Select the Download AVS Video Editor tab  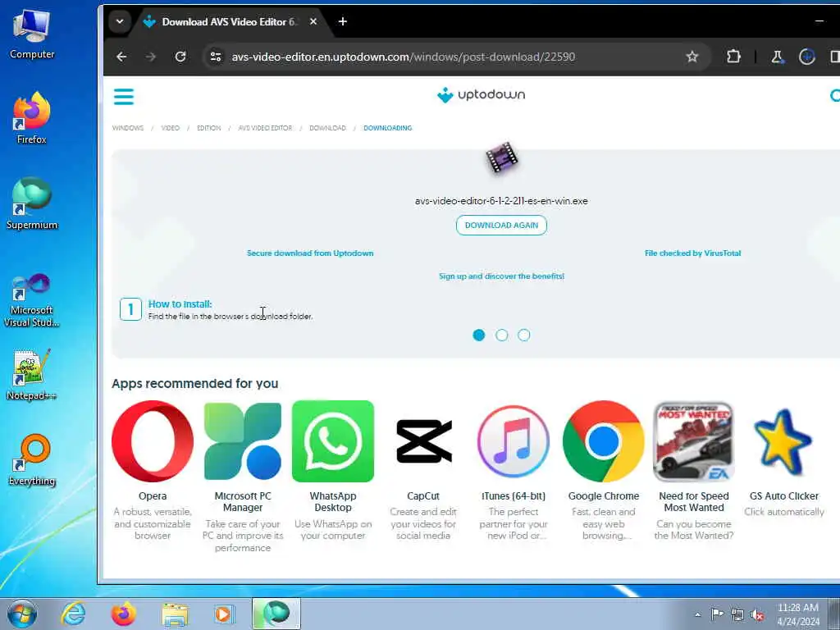click(228, 22)
